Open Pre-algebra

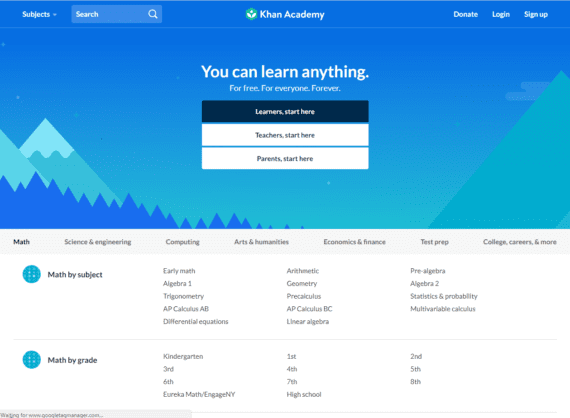click(428, 271)
